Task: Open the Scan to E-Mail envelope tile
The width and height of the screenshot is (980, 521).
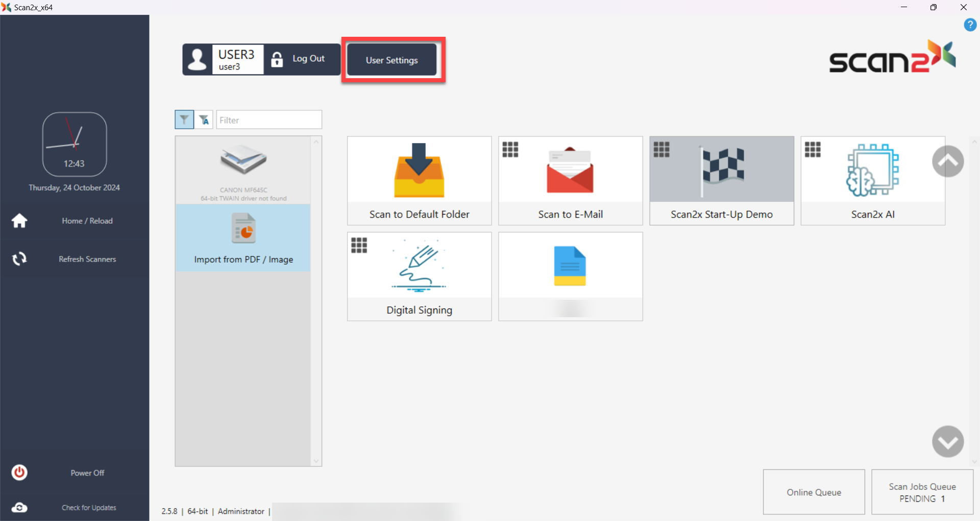Action: click(x=570, y=180)
